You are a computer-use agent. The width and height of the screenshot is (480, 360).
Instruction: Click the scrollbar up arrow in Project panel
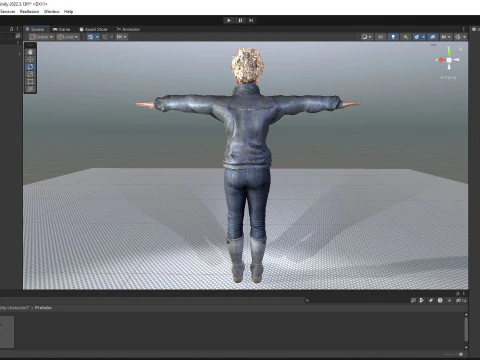pos(466,314)
